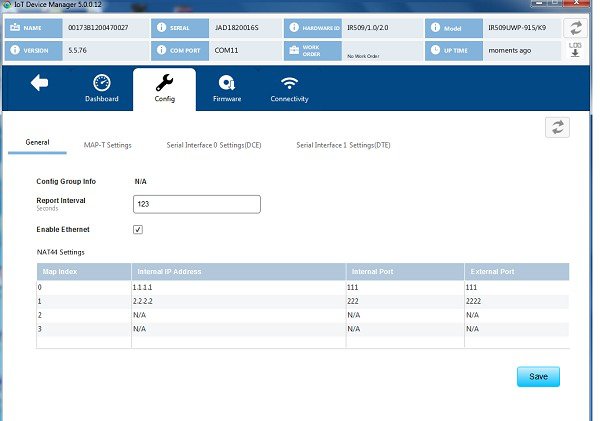Click device name value 00173B1200470027

[x=98, y=28]
